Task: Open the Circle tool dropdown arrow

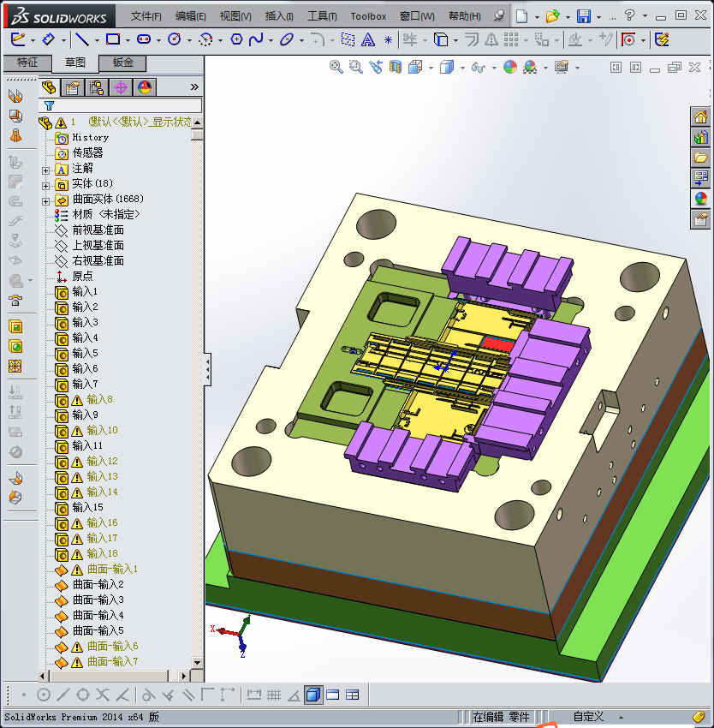Action: pyautogui.click(x=189, y=41)
